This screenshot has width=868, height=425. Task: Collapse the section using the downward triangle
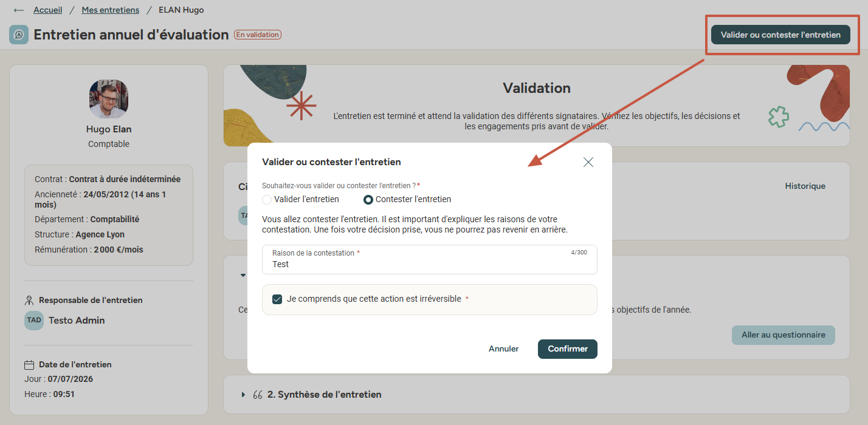243,275
